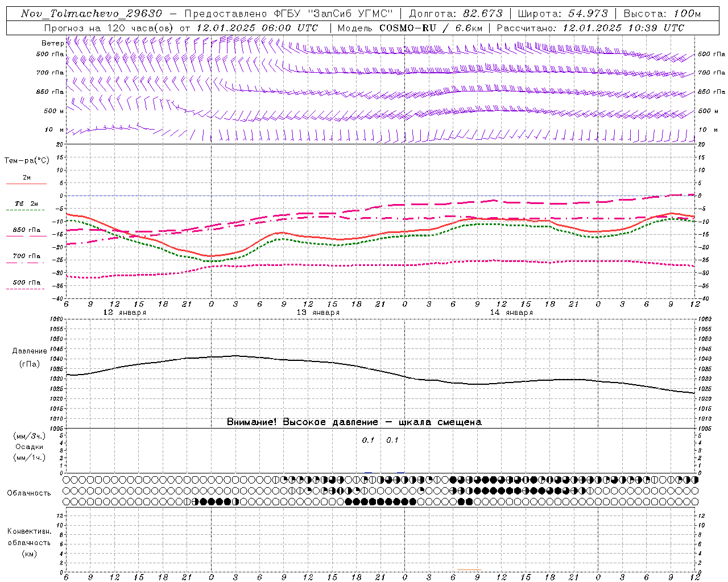Click 1005 on the right pressure axis
The width and height of the screenshot is (728, 582).
[x=704, y=428]
